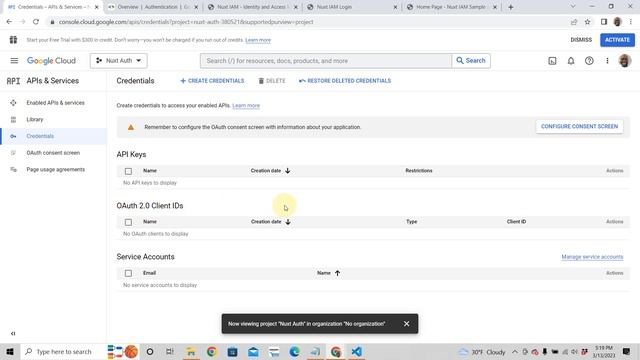
Task: Click the API Keys Name column header
Action: coord(150,171)
